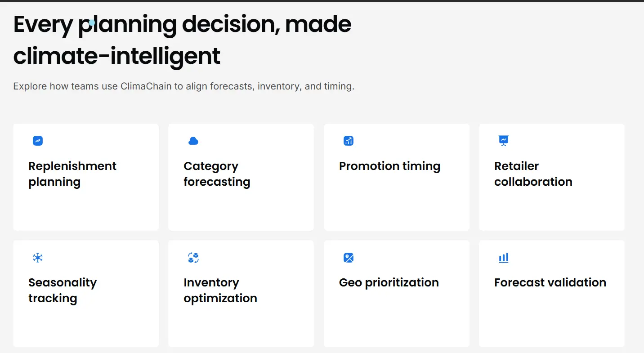Click the Promotion timing chart icon
Screen dimensions: 644x353
coord(349,141)
